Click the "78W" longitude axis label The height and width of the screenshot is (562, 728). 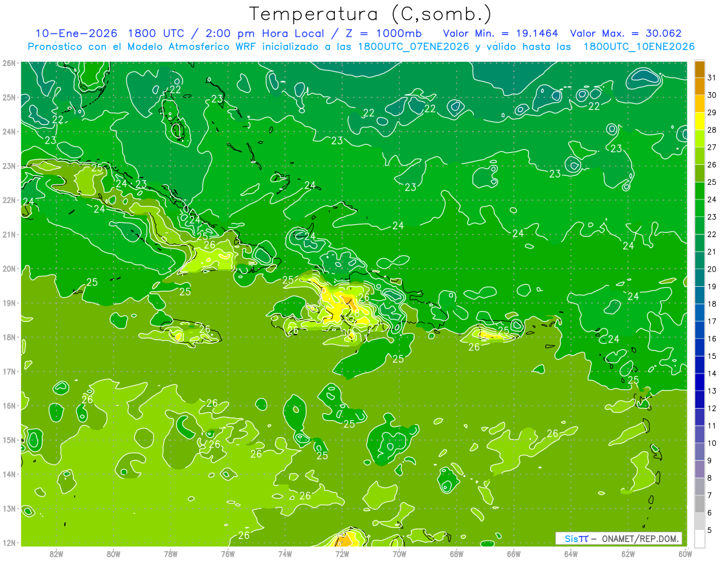click(x=170, y=553)
